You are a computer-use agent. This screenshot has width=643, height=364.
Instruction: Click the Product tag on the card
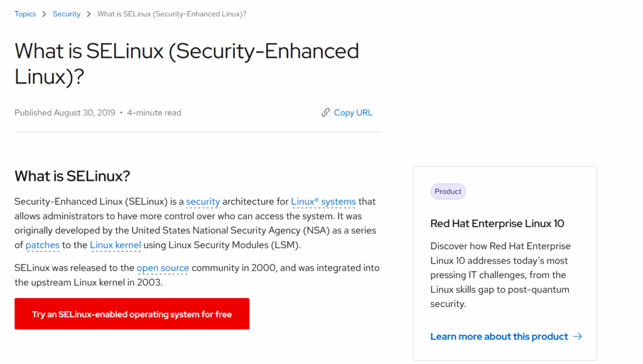[448, 191]
